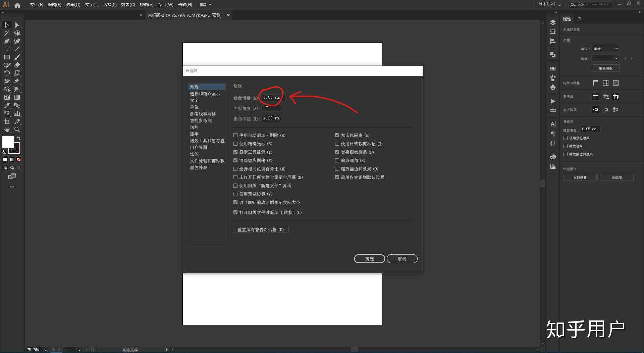Select the Selection tool arrow
The width and height of the screenshot is (644, 353).
pyautogui.click(x=7, y=25)
